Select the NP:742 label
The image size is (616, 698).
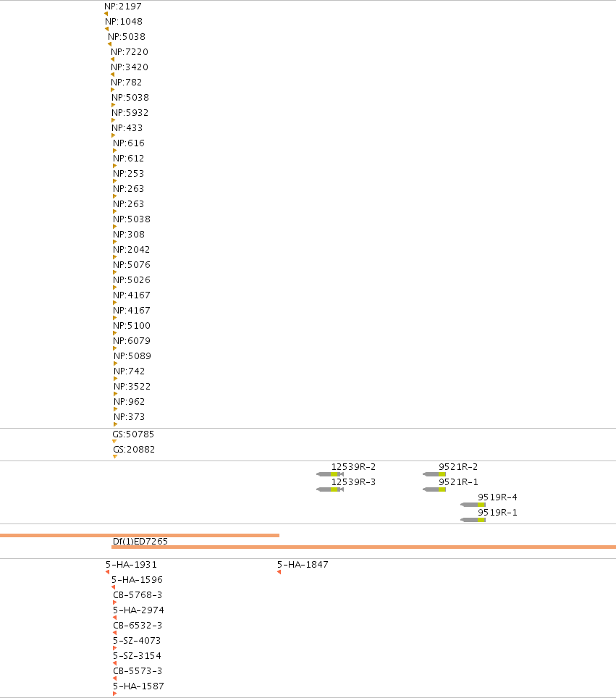(129, 371)
